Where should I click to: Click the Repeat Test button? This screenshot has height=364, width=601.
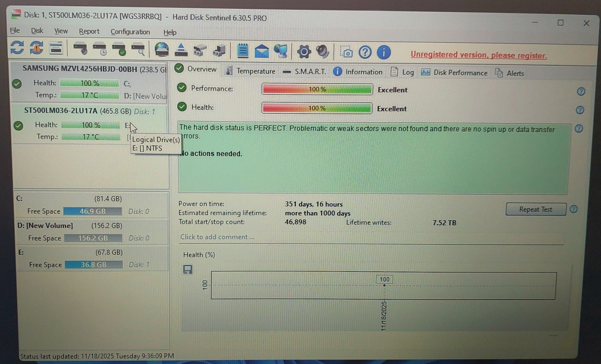[536, 209]
